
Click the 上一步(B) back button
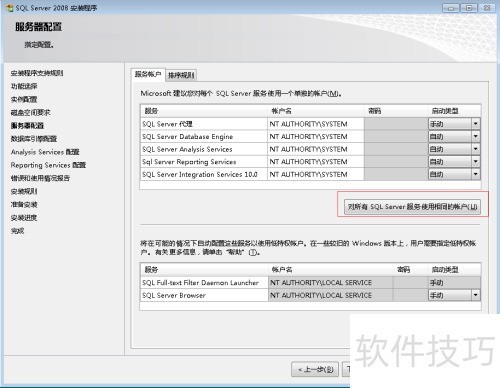tap(315, 369)
